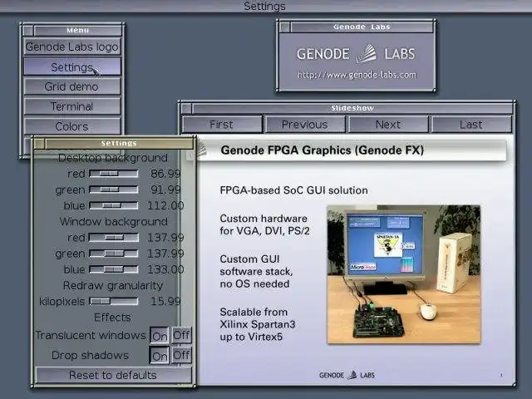Jump to Last slide in Slideshow
This screenshot has height=399, width=532.
(471, 124)
